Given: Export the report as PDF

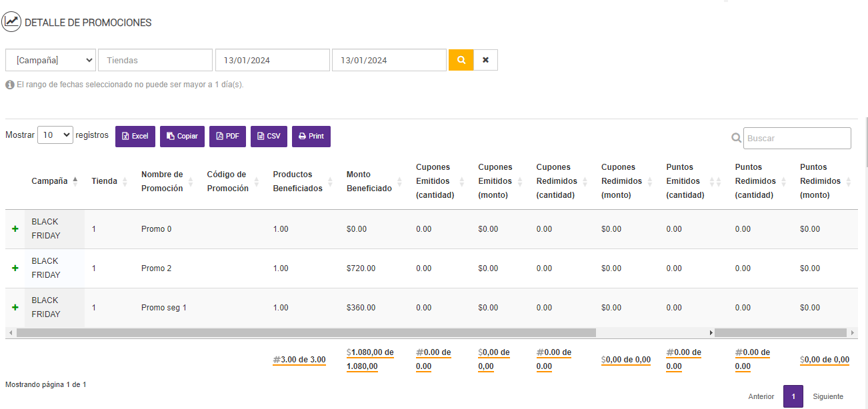Looking at the screenshot, I should [227, 136].
